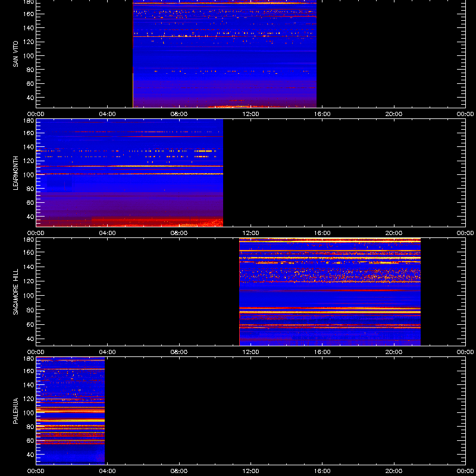Click the 100 frequency tick on Learmonth axis

point(29,175)
